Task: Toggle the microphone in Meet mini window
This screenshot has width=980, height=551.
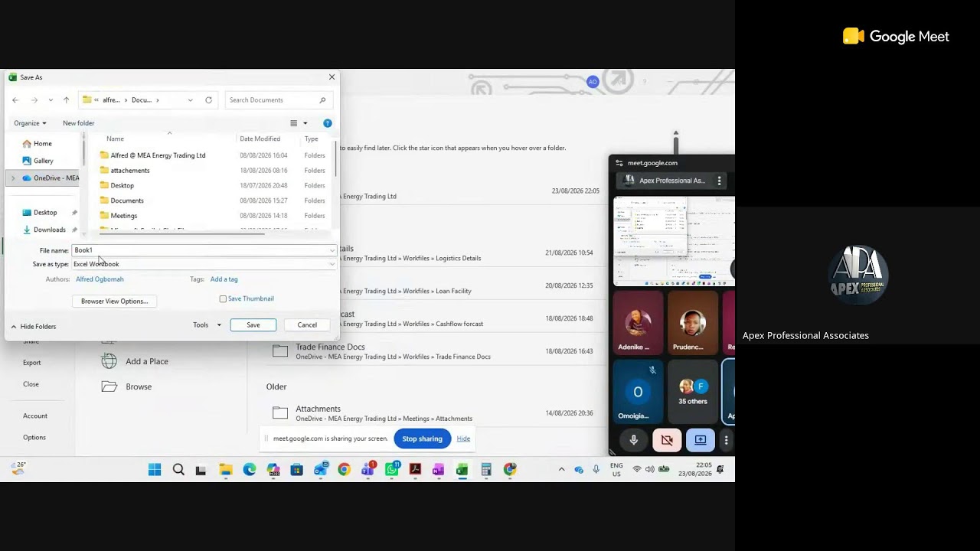Action: tap(634, 440)
